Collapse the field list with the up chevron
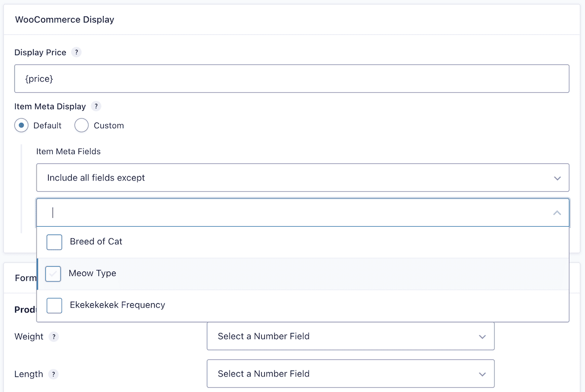585x392 pixels. 557,213
